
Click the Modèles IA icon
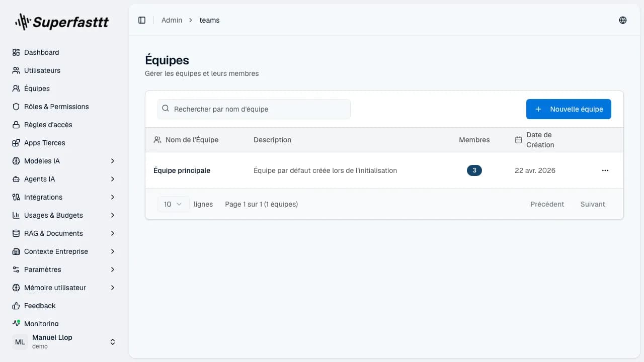(x=16, y=161)
